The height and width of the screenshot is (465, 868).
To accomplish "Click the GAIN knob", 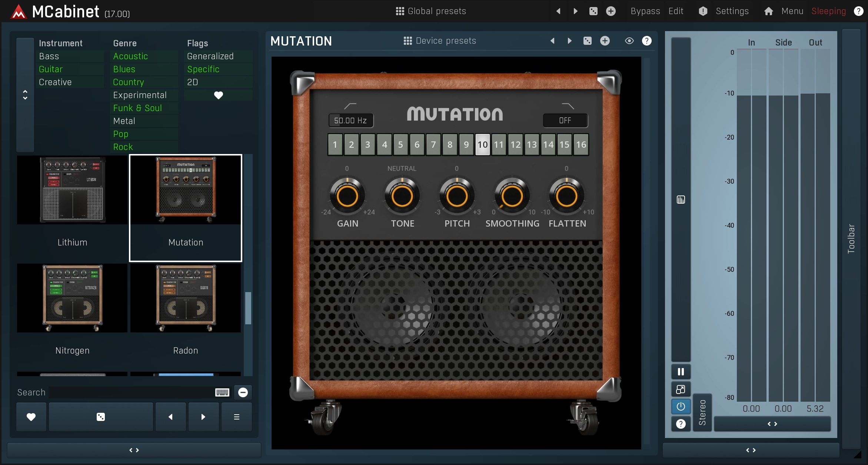I will pos(347,196).
